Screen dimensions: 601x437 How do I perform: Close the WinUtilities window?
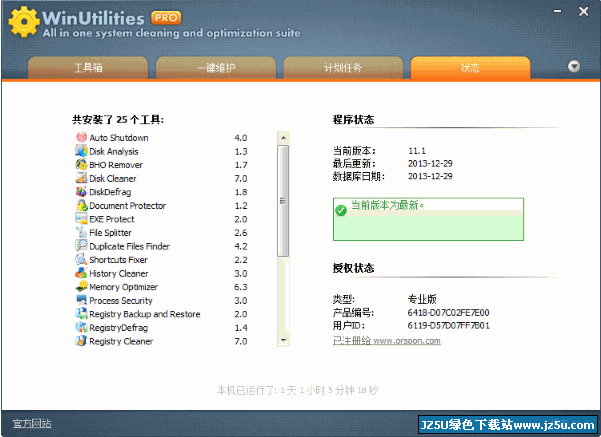pos(583,12)
